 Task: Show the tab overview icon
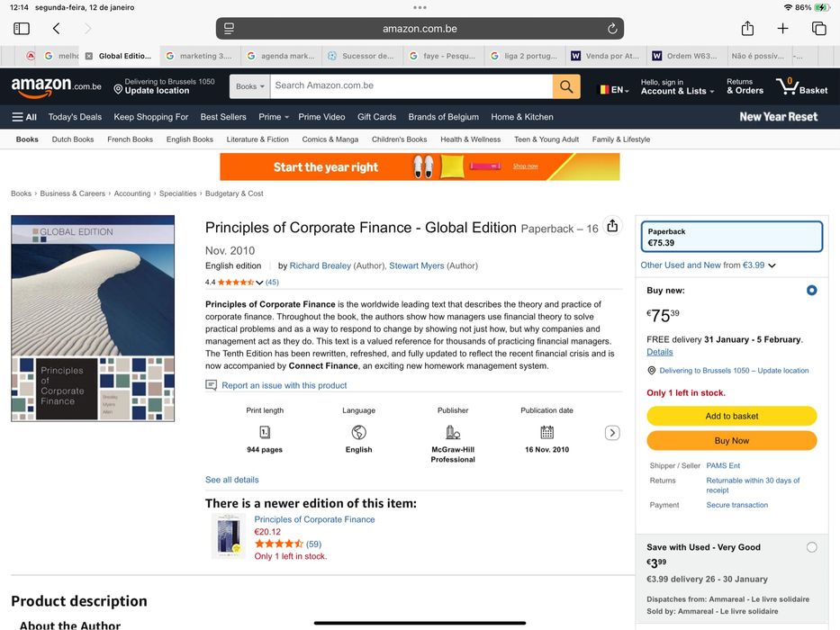[818, 29]
